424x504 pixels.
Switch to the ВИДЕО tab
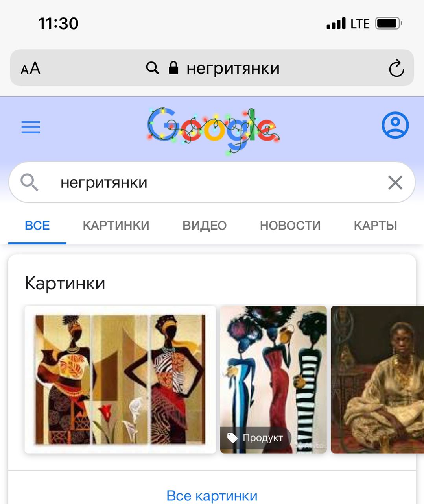click(x=205, y=226)
